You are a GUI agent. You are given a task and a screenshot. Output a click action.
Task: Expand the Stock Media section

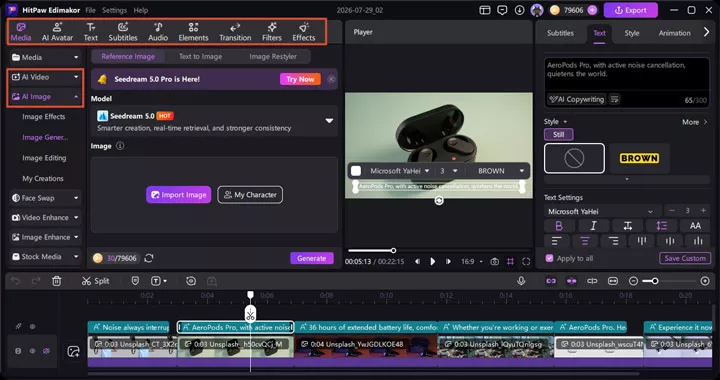(x=45, y=257)
